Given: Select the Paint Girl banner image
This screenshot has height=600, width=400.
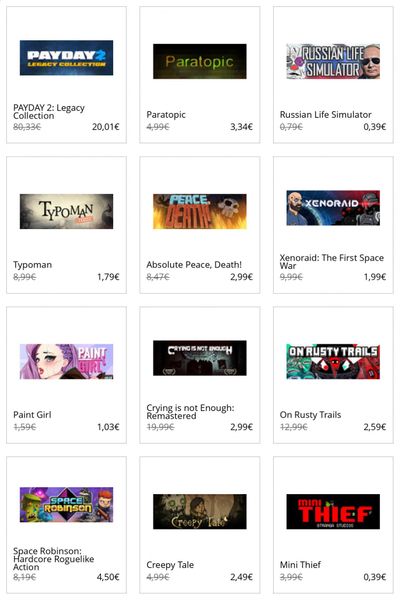Looking at the screenshot, I should tap(66, 361).
